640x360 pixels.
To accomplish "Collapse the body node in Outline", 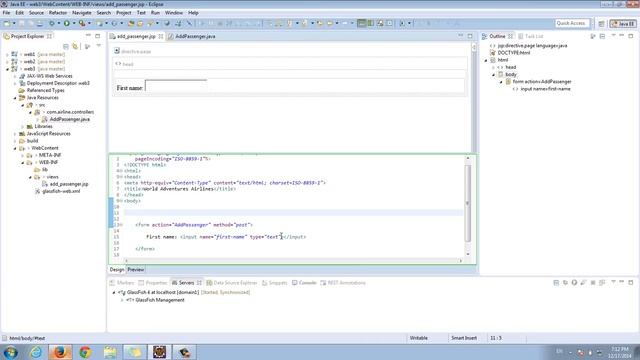I will point(493,75).
